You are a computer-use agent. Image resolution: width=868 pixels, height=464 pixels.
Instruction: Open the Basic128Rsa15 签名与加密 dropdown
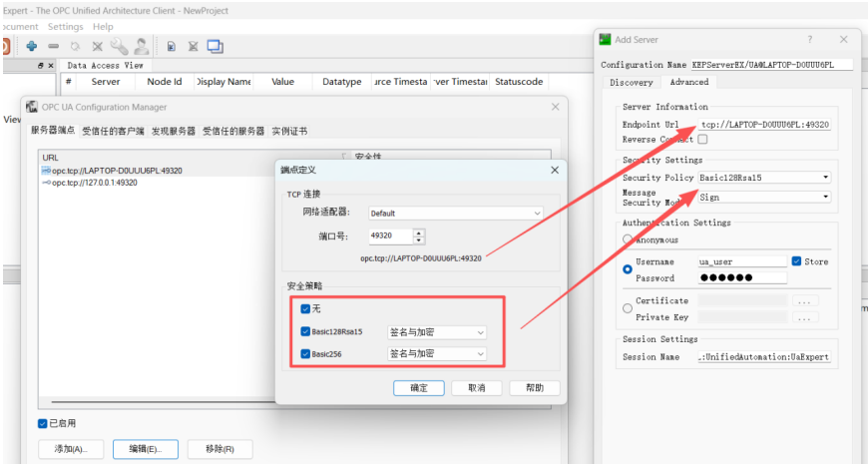coord(437,332)
